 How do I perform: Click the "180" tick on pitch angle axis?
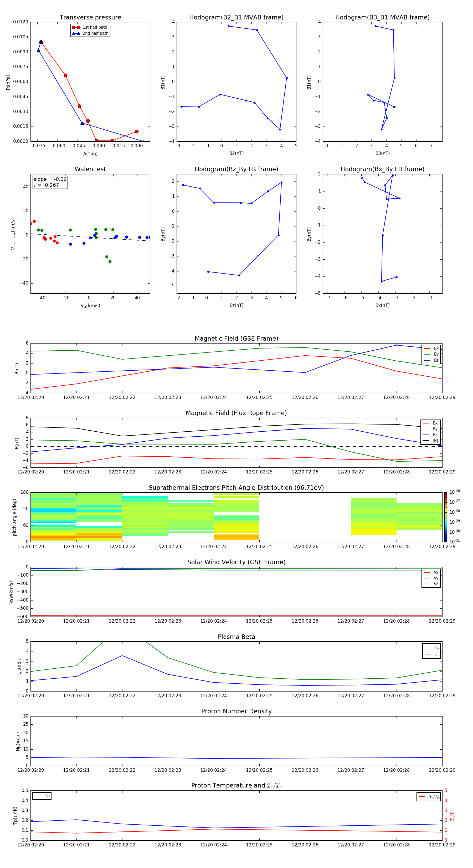(24, 492)
